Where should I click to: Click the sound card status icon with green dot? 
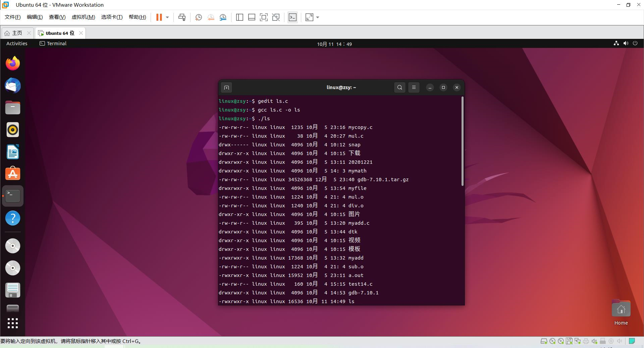594,341
